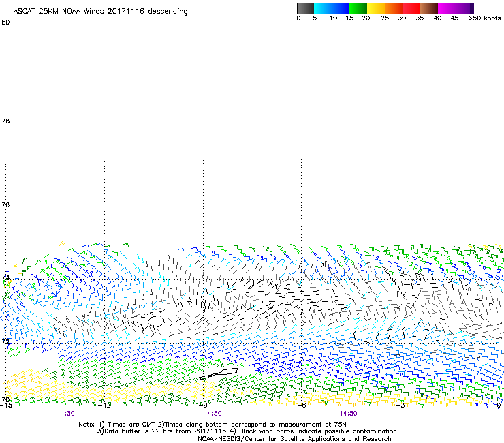Click the '14:50' time label near -9 longitude
Image resolution: width=504 pixels, height=443 pixels.
[212, 414]
